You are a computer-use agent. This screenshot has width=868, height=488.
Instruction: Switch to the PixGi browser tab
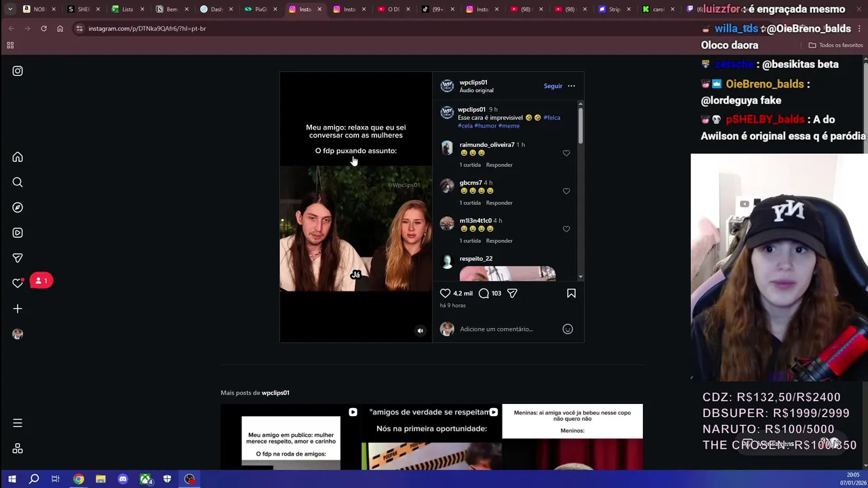click(x=260, y=9)
